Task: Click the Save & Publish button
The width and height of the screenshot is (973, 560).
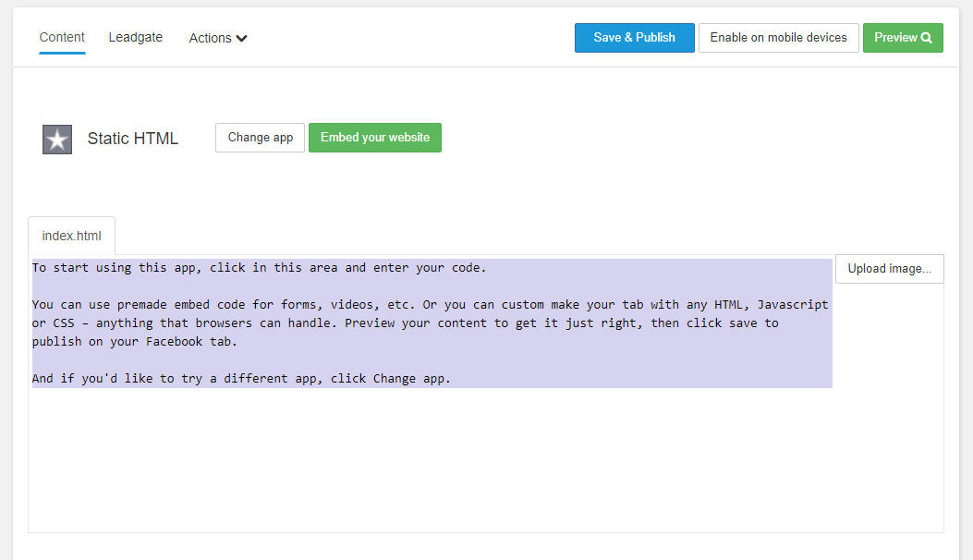Action: (x=634, y=38)
